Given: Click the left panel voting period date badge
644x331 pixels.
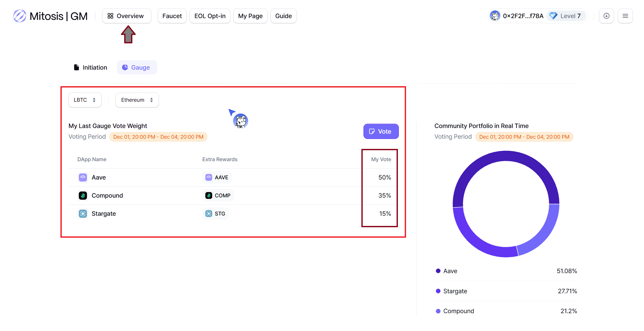Looking at the screenshot, I should coord(158,137).
